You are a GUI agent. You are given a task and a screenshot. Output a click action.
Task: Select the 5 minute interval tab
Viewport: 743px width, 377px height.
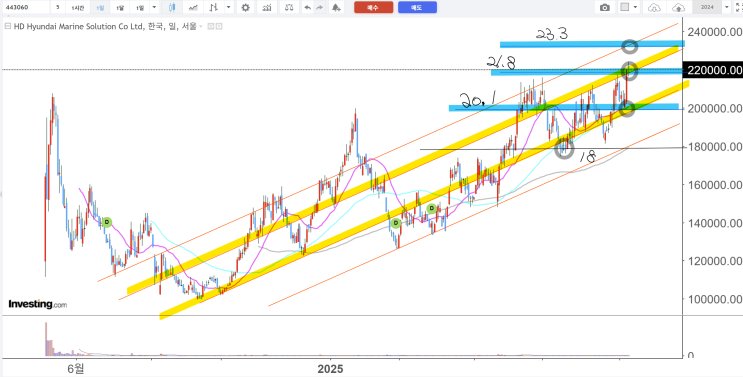click(x=57, y=8)
